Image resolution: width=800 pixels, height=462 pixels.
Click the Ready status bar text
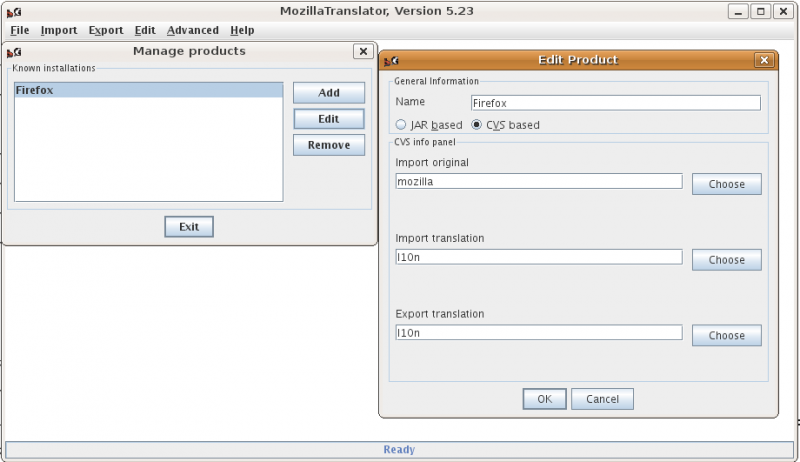[399, 450]
